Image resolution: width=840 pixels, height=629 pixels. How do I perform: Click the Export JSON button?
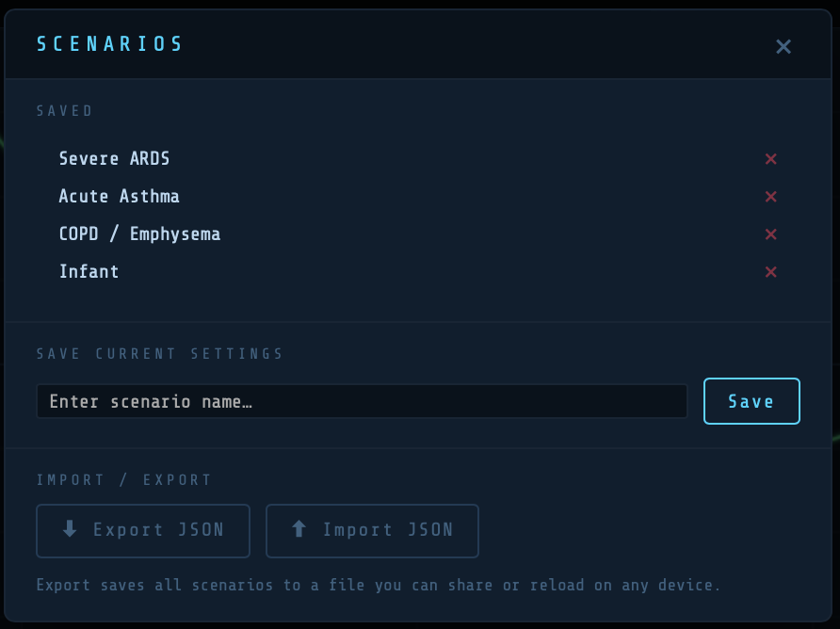tap(143, 531)
